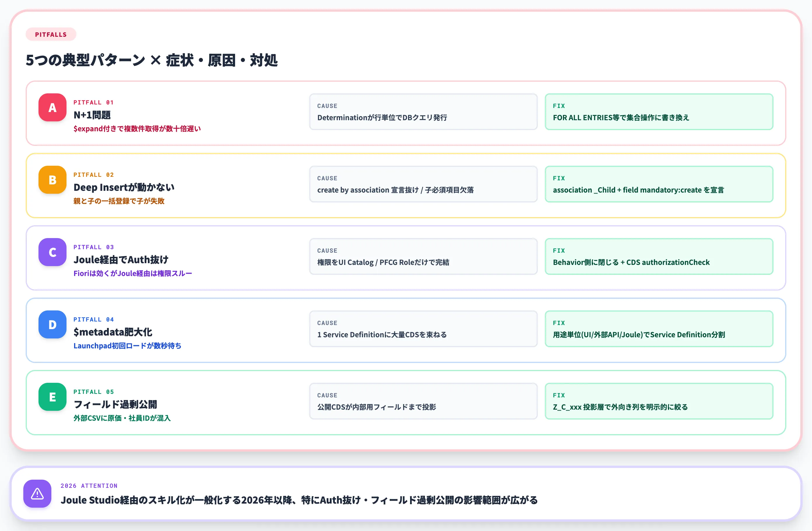Screen dimensions: 812x531
Task: Click the CAUSE label in the フィールド過剰公開 row
Action: (x=327, y=396)
